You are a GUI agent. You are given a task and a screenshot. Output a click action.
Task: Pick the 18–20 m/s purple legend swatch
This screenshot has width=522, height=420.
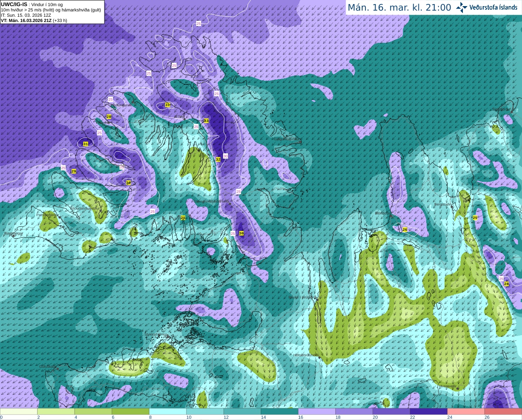point(354,412)
